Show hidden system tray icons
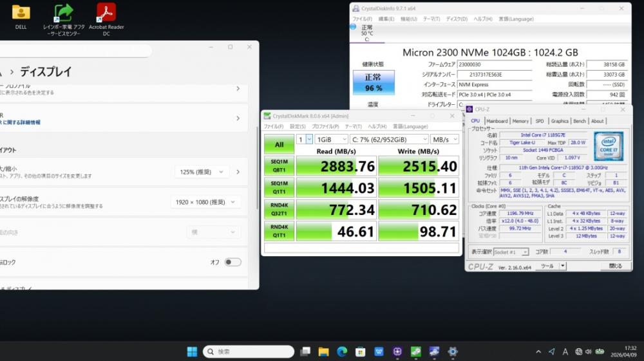The width and height of the screenshot is (644, 361). pos(538,351)
